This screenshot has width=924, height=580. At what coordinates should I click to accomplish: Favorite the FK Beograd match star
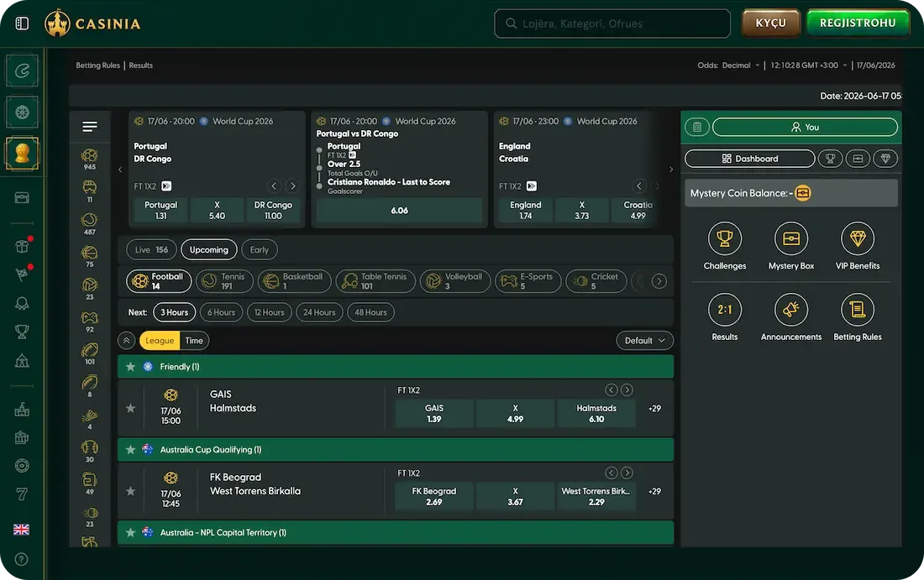tap(131, 491)
